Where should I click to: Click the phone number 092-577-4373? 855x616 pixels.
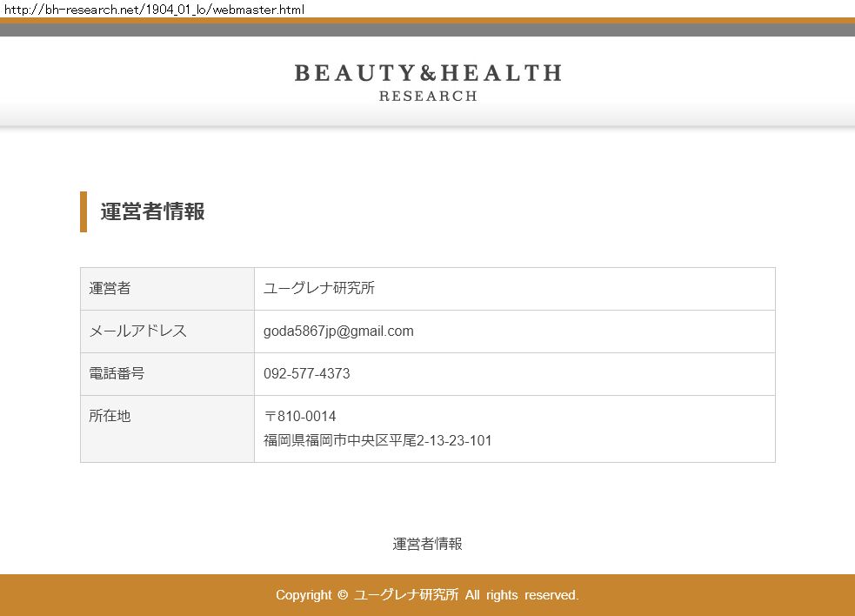pos(306,374)
